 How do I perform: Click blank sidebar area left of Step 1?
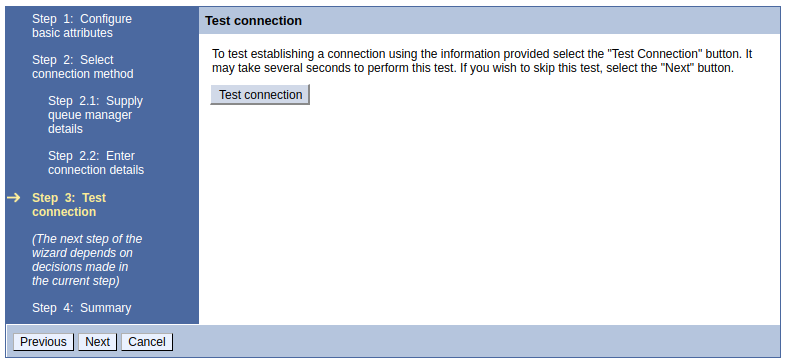[18, 26]
